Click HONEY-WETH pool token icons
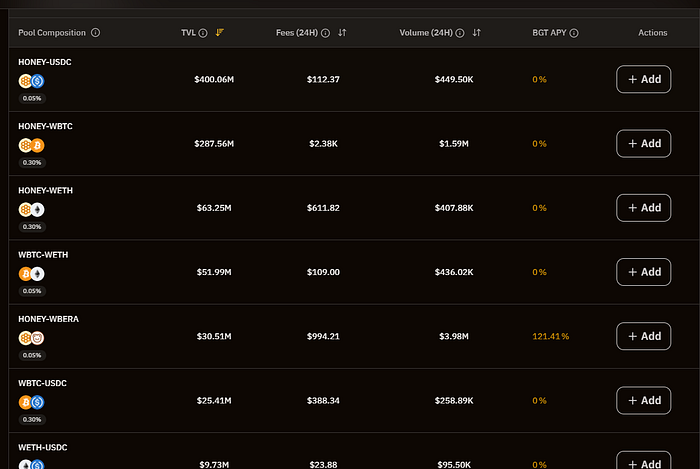Image resolution: width=700 pixels, height=469 pixels. pyautogui.click(x=31, y=210)
